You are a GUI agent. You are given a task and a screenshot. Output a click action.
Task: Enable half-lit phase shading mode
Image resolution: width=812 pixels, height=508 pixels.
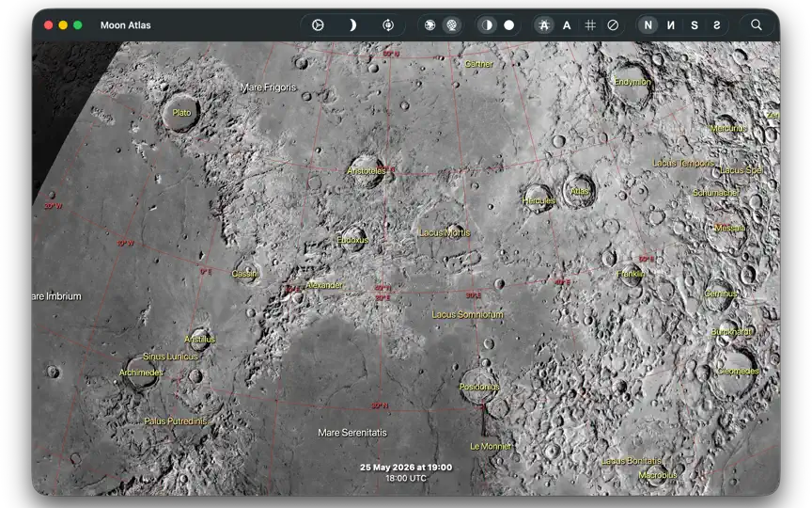tap(488, 24)
